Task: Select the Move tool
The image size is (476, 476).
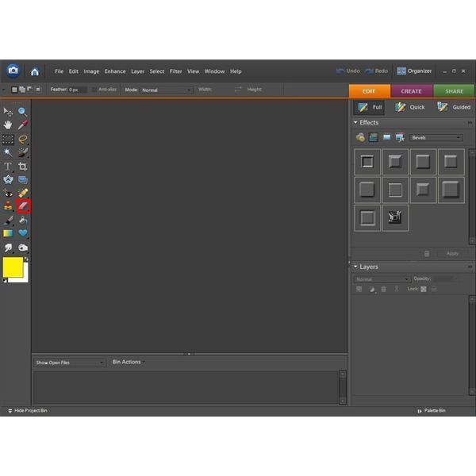Action: pyautogui.click(x=8, y=112)
